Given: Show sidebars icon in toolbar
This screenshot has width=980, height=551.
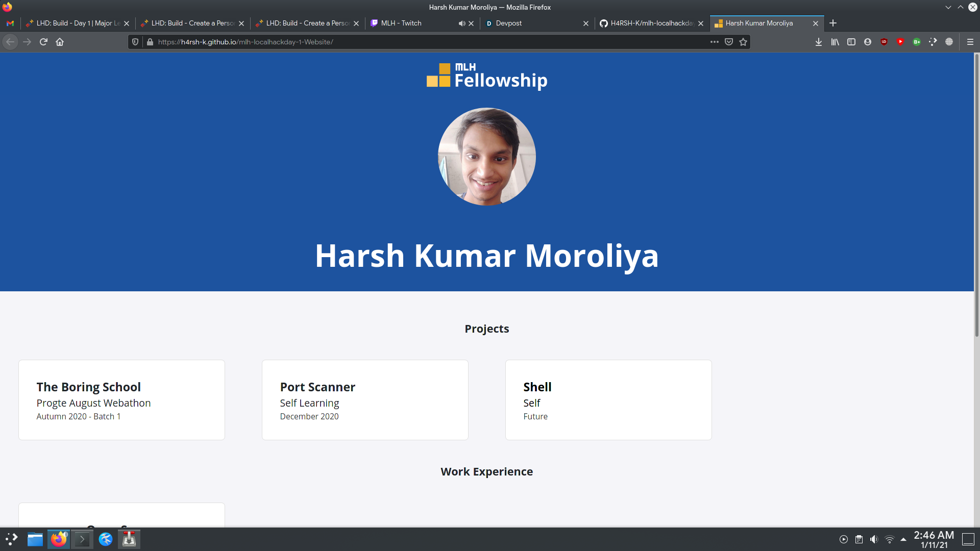Looking at the screenshot, I should 851,42.
